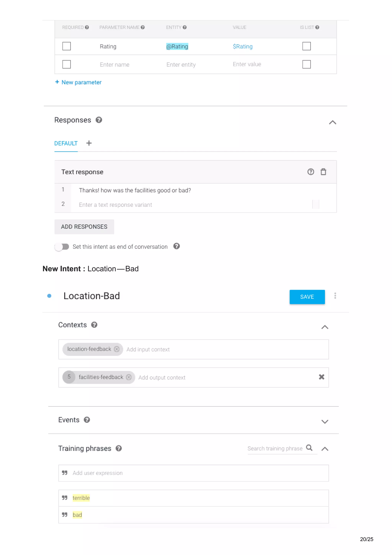Add a new response platform tab
The width and height of the screenshot is (392, 555).
89,143
